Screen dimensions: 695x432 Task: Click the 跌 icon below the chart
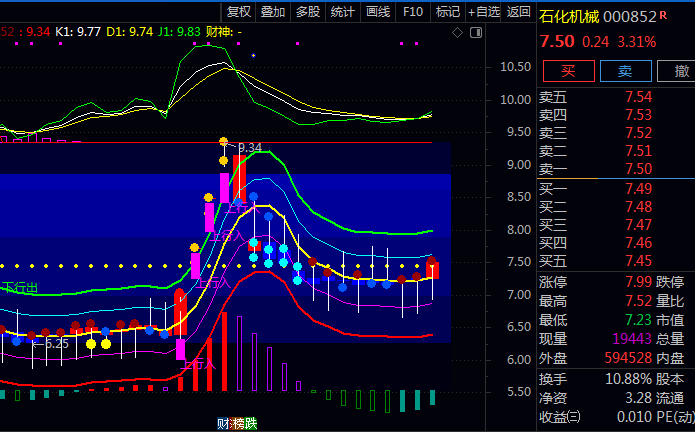point(250,423)
